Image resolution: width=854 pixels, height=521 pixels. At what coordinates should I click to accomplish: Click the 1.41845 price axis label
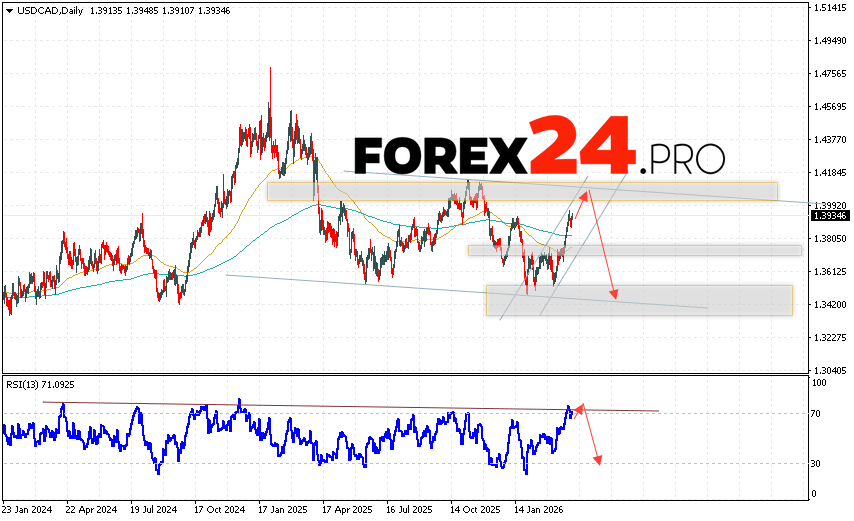[829, 173]
